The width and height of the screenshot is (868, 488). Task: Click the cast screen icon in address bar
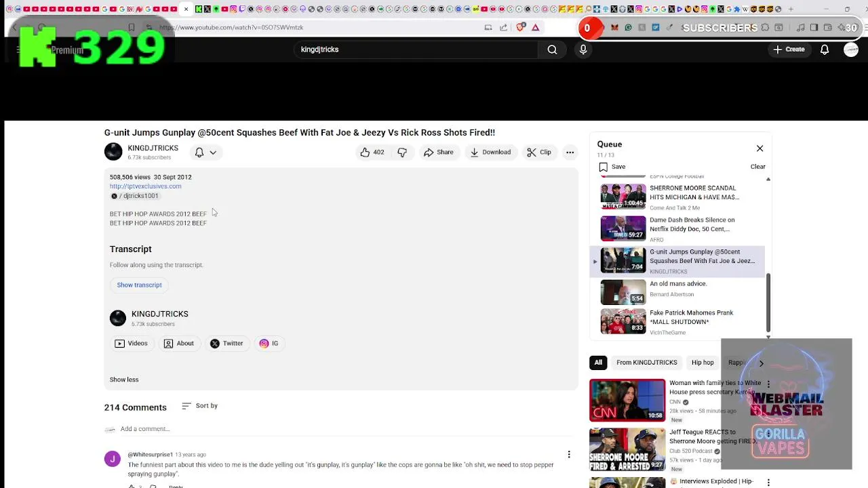(488, 28)
